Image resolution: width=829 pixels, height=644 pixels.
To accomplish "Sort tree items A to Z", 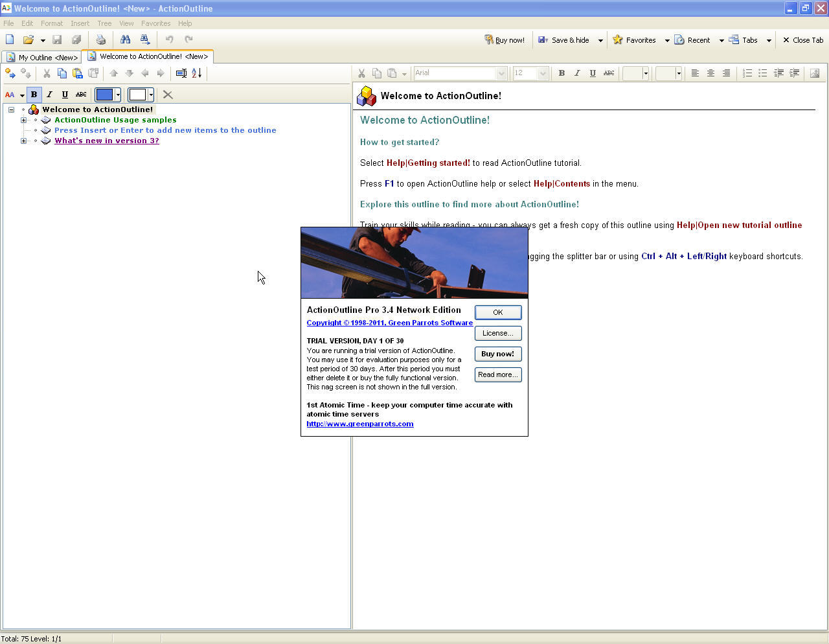I will point(197,73).
